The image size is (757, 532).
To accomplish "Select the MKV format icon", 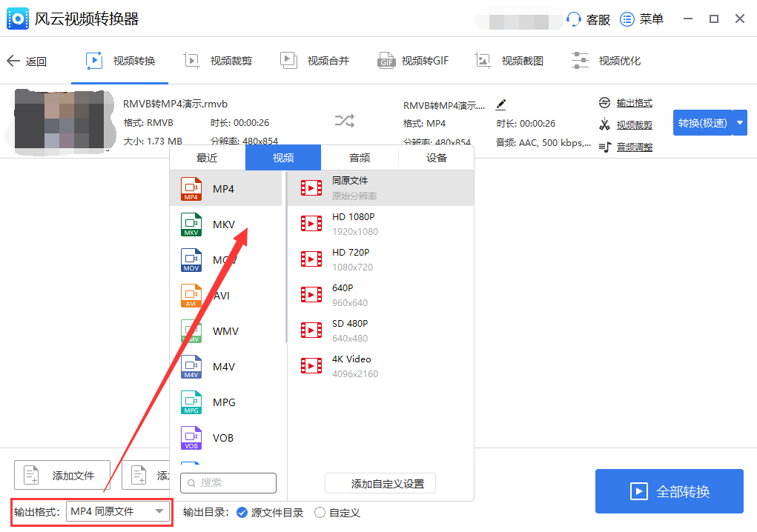I will point(191,225).
